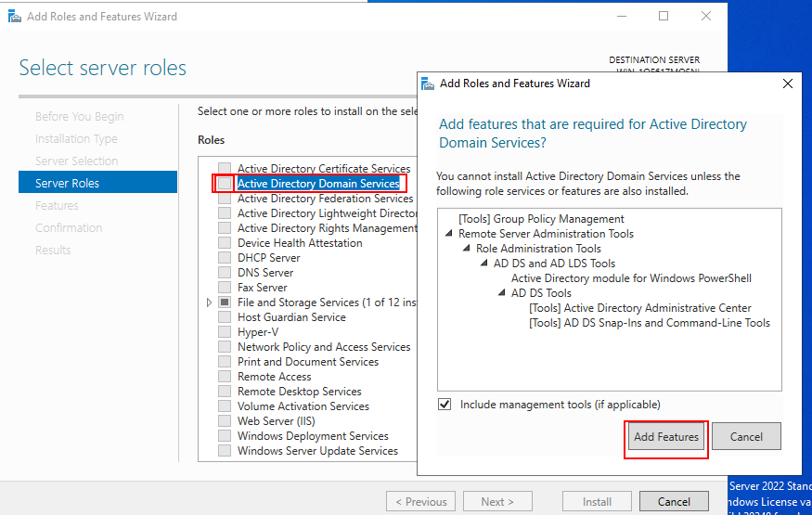812x515 pixels.
Task: Check Active Directory Federation Services role
Action: [225, 199]
